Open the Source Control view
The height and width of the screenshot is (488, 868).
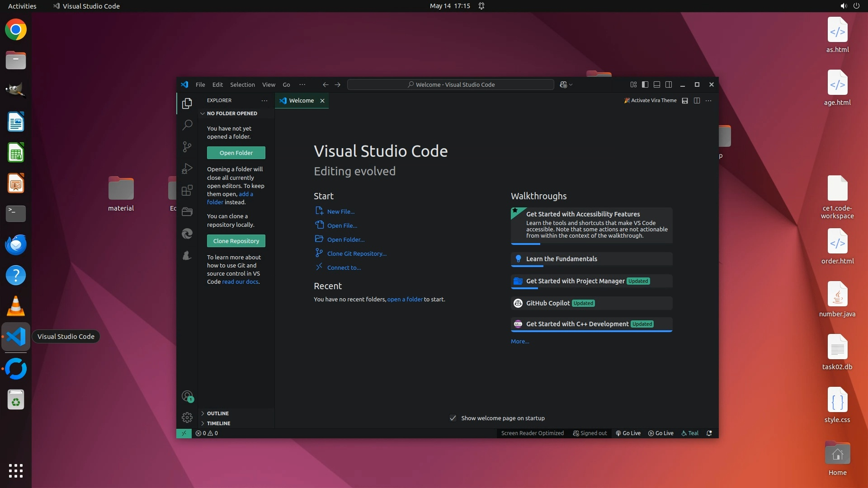click(x=187, y=146)
